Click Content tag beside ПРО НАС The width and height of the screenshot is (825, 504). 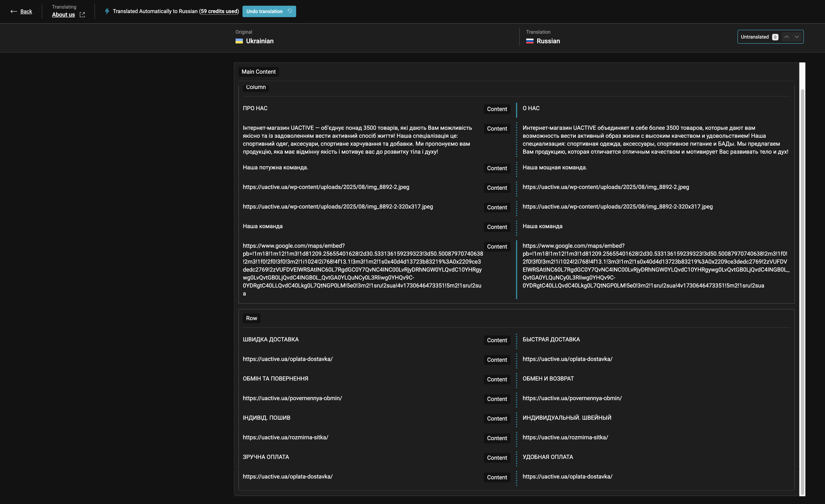(497, 109)
